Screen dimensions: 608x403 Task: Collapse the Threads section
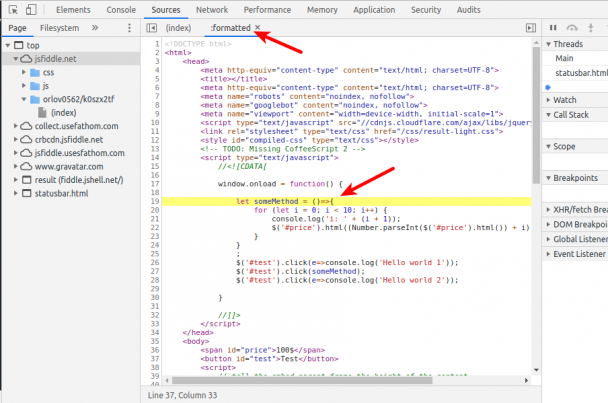[548, 44]
